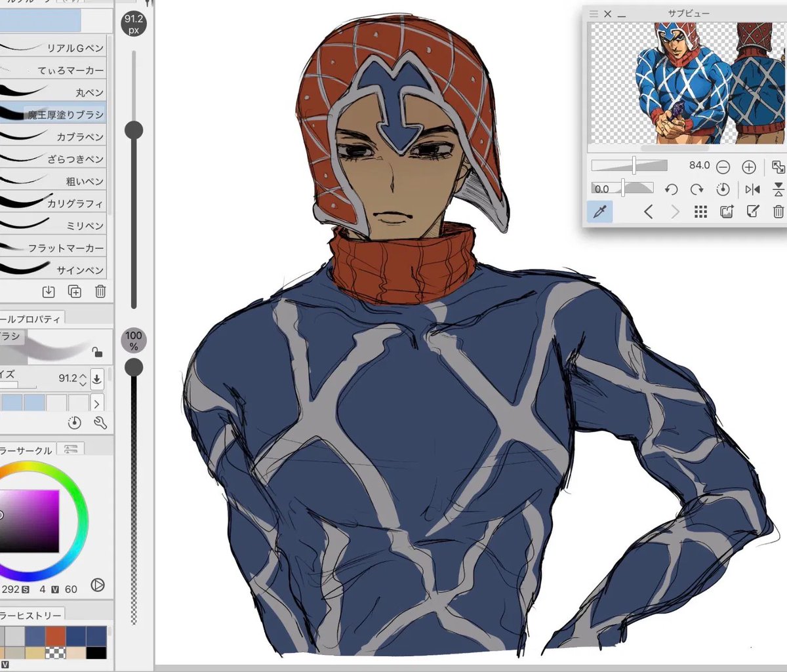This screenshot has height=672, width=787.
Task: Select the リアルGペン brush
Action: point(52,48)
